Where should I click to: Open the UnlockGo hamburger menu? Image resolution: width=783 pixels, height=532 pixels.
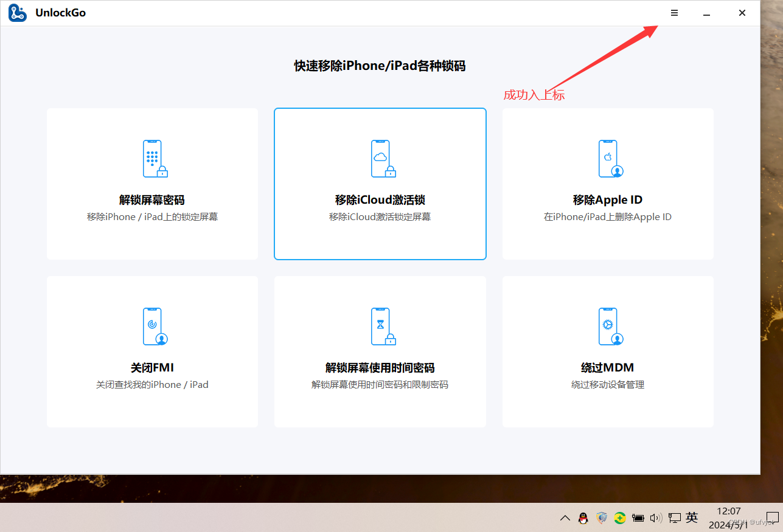pos(674,13)
